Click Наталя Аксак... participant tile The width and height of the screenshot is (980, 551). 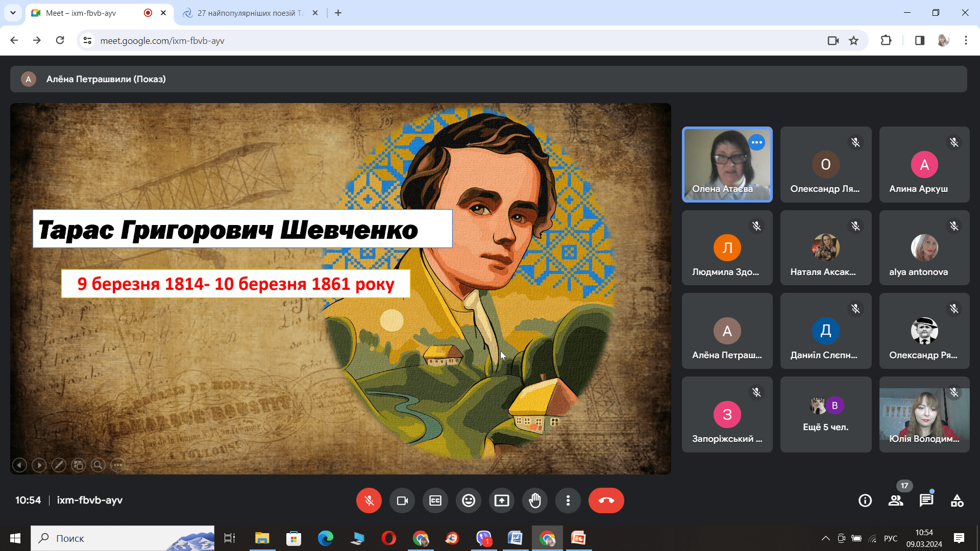point(826,247)
